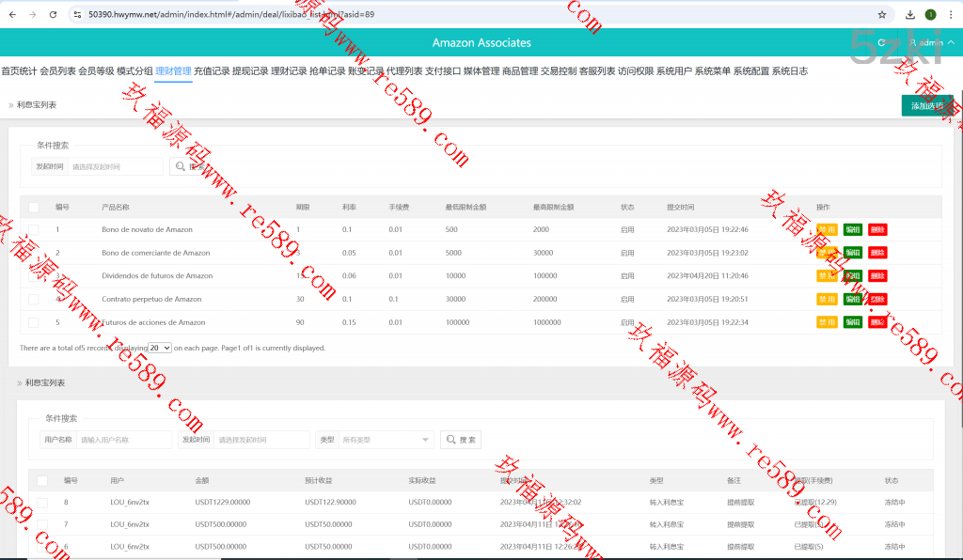Click the 搜索 button in lower search panel

461,440
